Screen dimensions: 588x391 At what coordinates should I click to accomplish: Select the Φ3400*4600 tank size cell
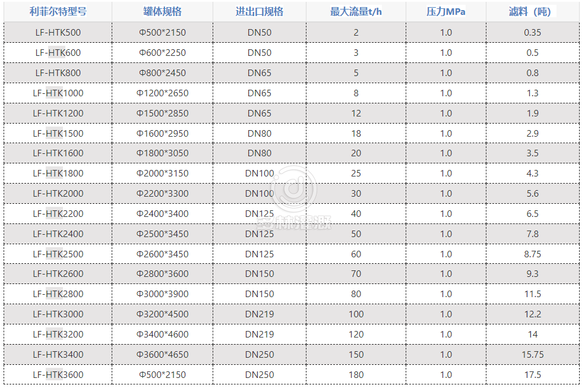(x=162, y=334)
